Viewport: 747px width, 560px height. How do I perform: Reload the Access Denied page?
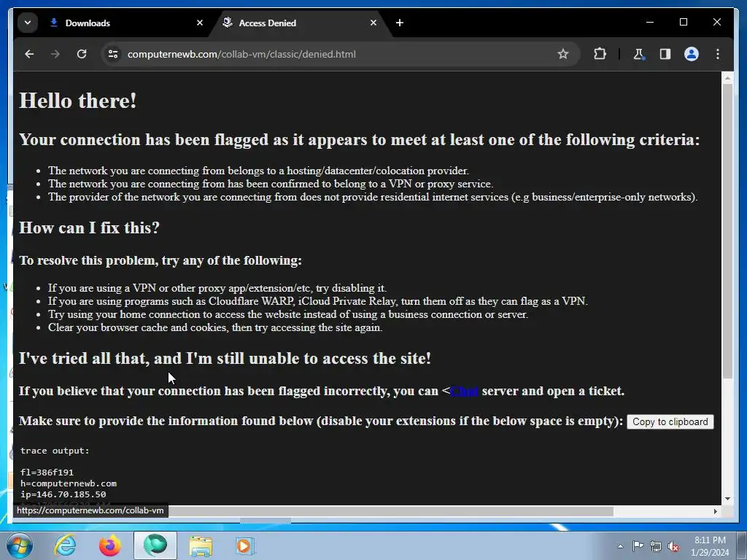(x=82, y=54)
